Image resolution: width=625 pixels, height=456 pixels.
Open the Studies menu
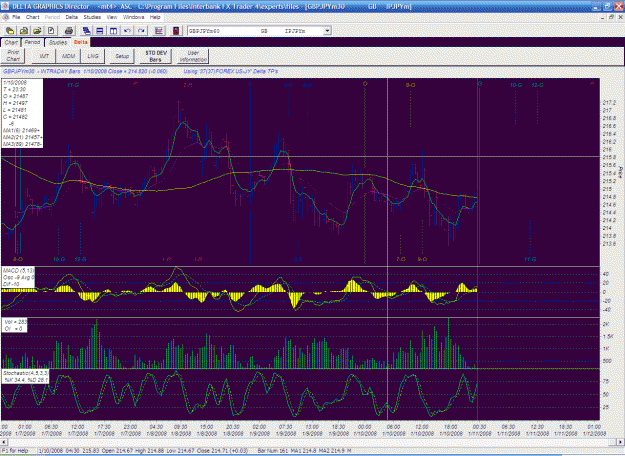coord(92,17)
